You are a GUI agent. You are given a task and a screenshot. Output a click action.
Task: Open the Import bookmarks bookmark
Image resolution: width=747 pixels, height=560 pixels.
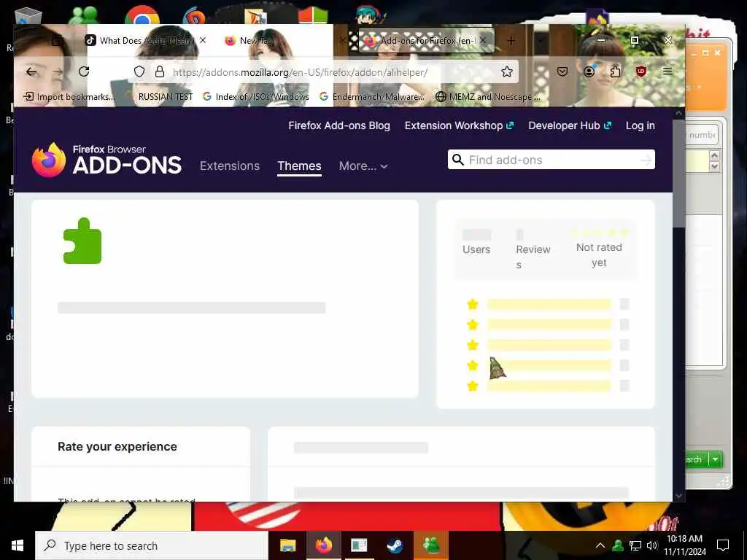(69, 97)
